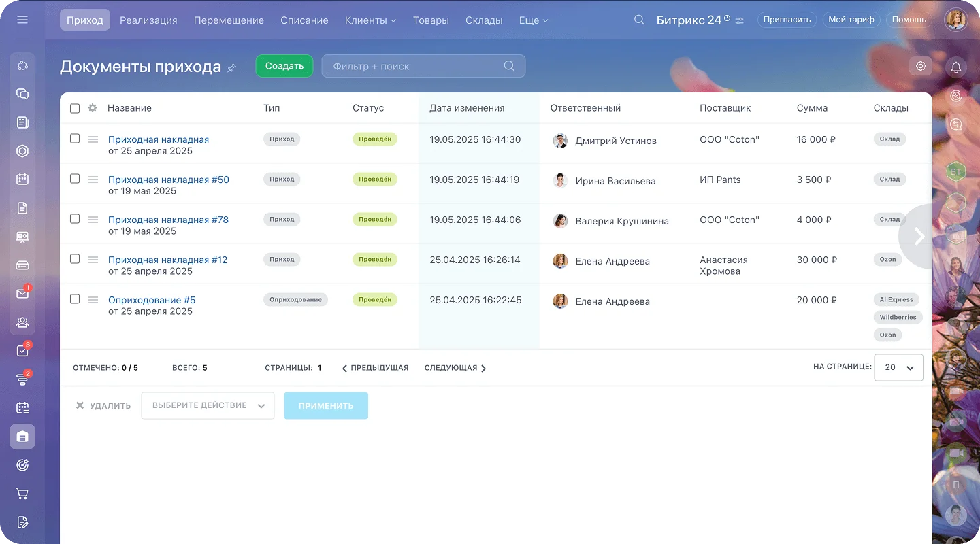Open mail icon with unread badge
This screenshot has width=980, height=544.
coord(22,294)
